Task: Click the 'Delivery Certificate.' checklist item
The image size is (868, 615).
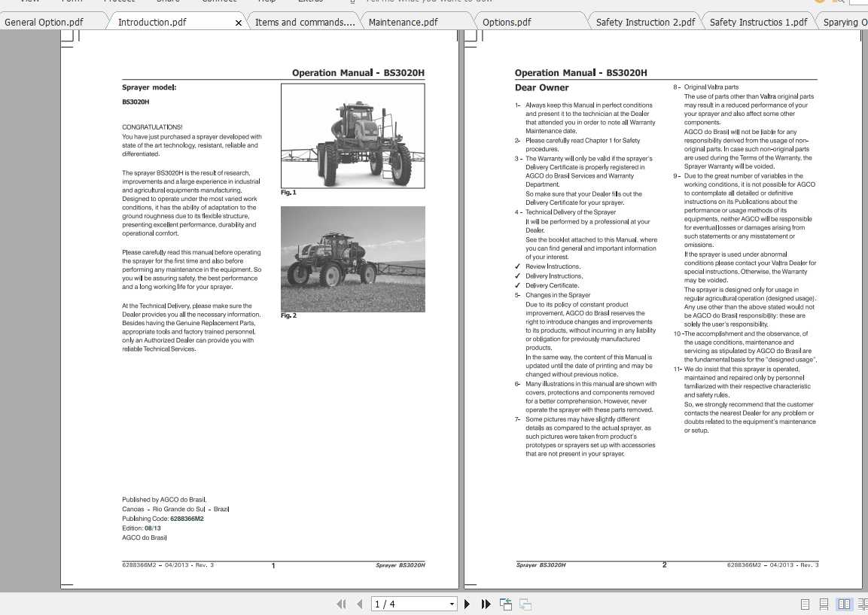Action: click(553, 285)
